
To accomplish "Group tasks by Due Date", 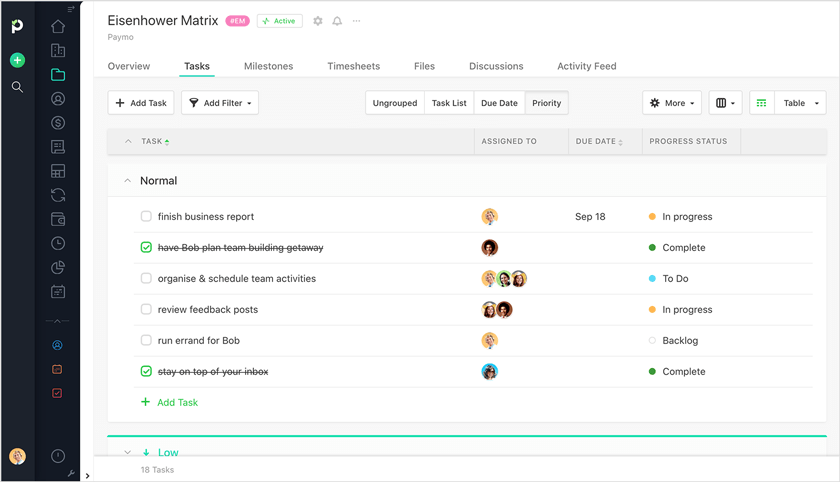I will pyautogui.click(x=499, y=103).
